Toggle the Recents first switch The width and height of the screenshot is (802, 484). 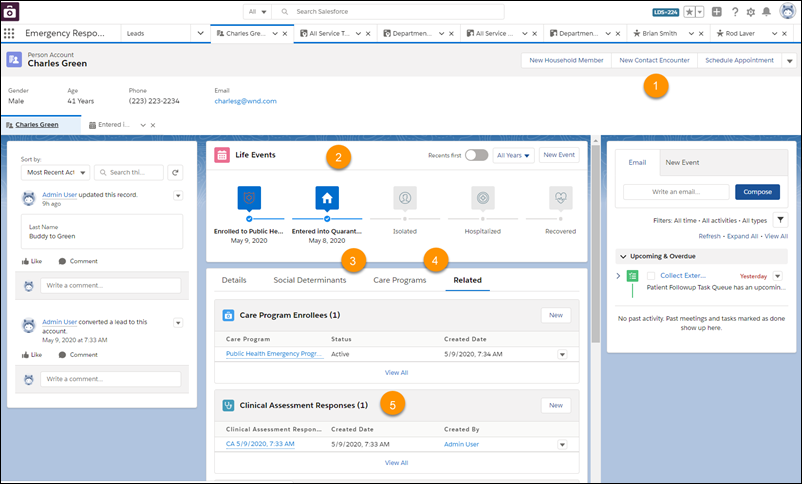[x=476, y=155]
